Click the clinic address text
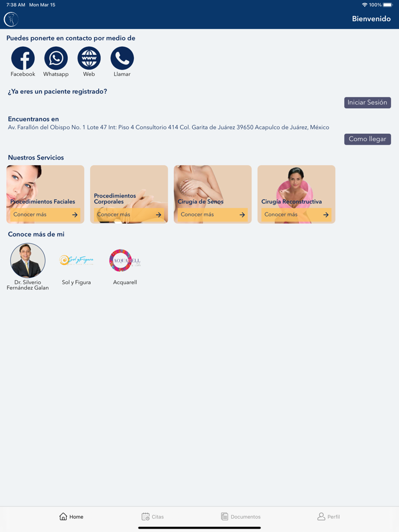Screen dimensions: 399x532 click(x=168, y=127)
